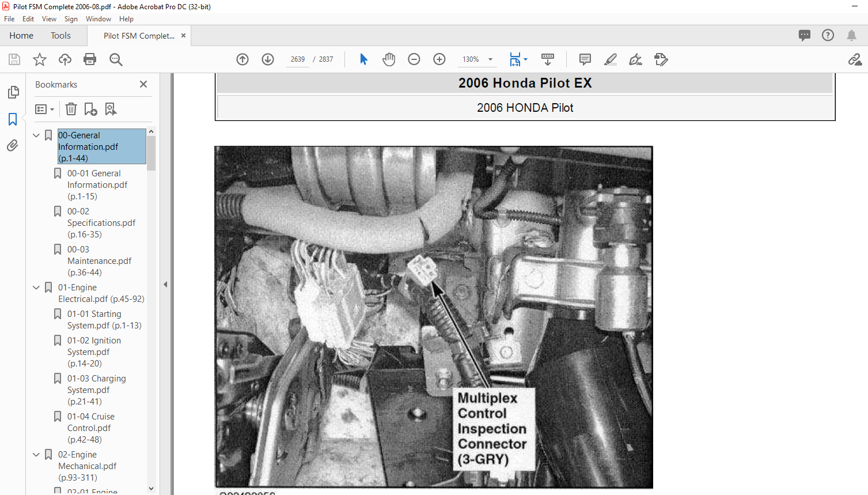Select 00-03 Maintenance.pdf bookmark
The width and height of the screenshot is (868, 495).
99,261
